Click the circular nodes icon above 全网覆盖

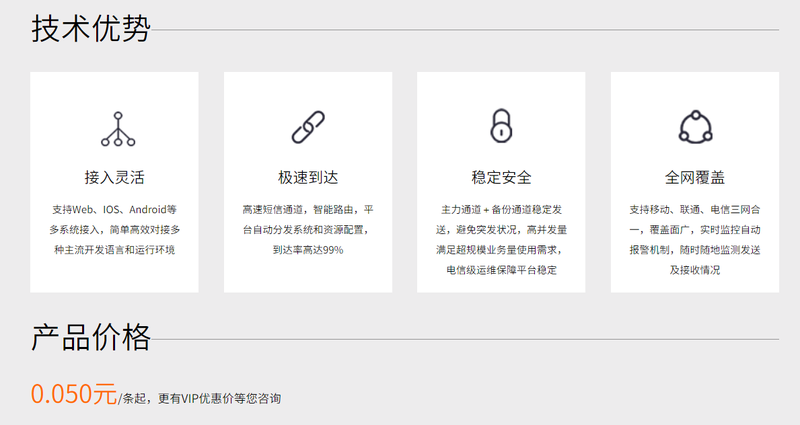point(695,127)
